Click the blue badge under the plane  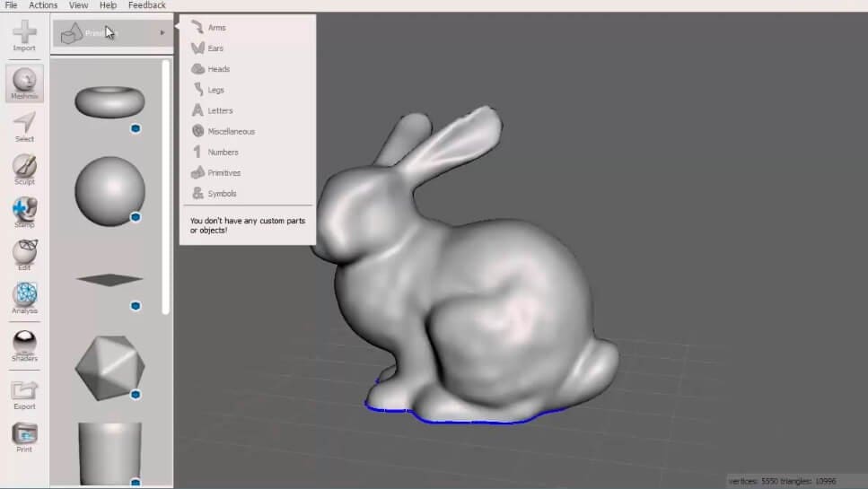(x=136, y=306)
